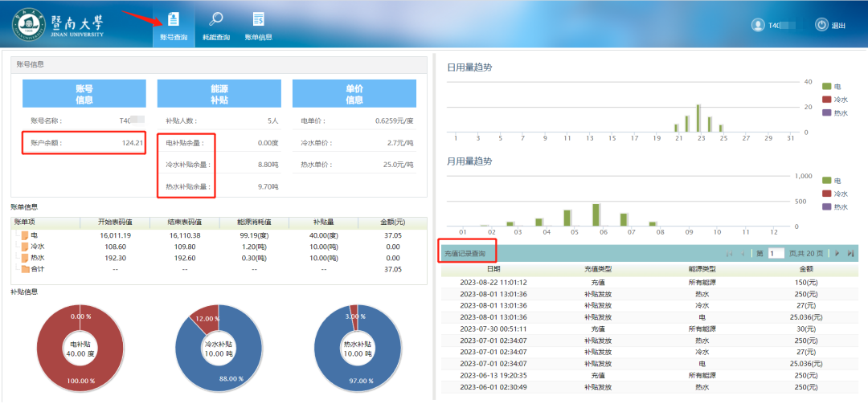This screenshot has width=868, height=404.
Task: Click the 日期 column header
Action: click(493, 270)
